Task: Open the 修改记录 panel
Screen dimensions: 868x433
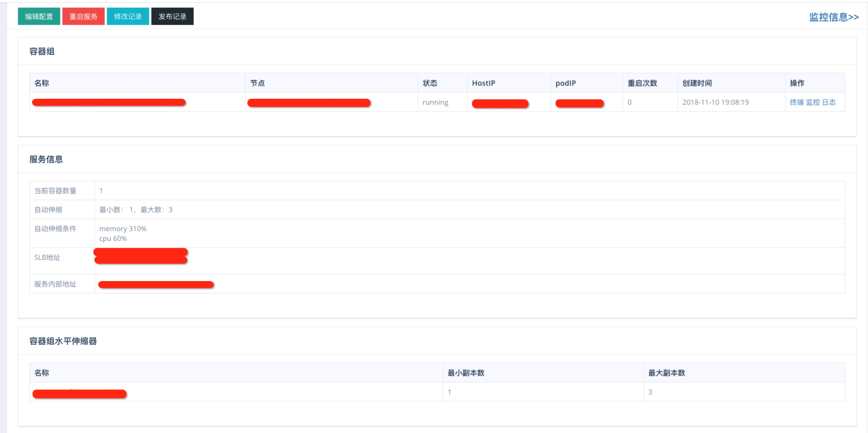Action: coord(128,16)
